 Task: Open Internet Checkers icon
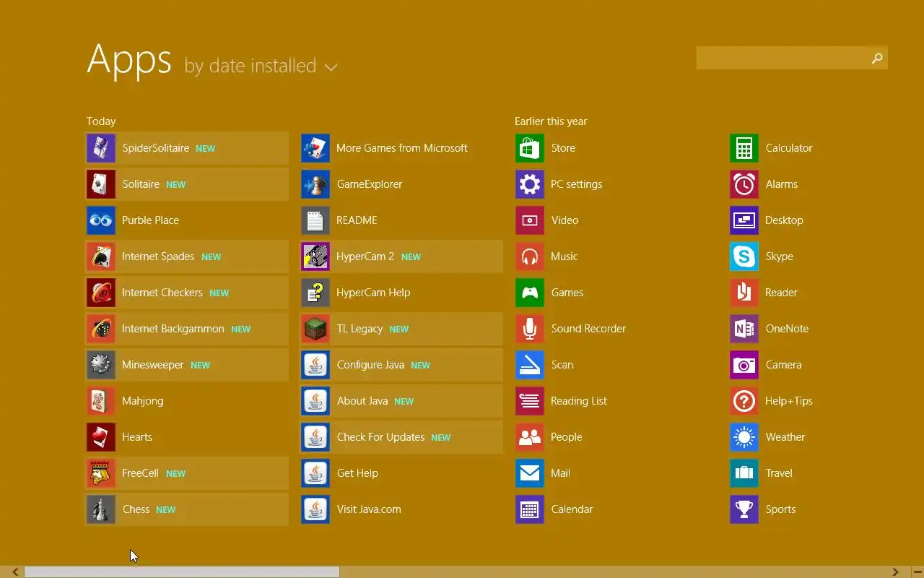pos(101,293)
